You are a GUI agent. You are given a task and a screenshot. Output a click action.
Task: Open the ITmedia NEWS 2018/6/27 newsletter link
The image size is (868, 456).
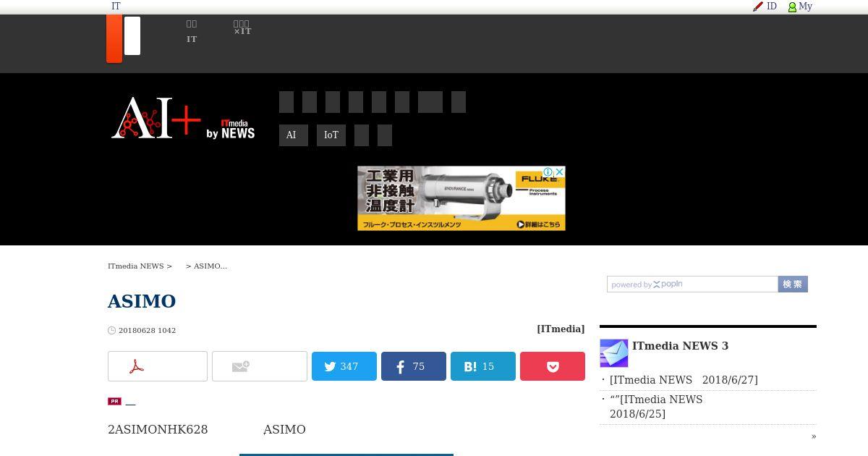pos(684,380)
